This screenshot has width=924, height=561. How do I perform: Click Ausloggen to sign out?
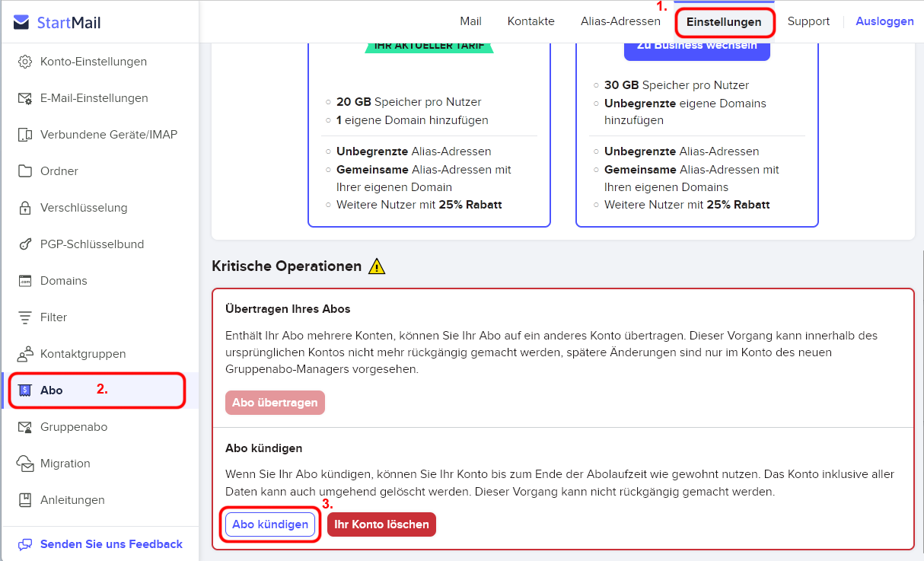(x=884, y=21)
